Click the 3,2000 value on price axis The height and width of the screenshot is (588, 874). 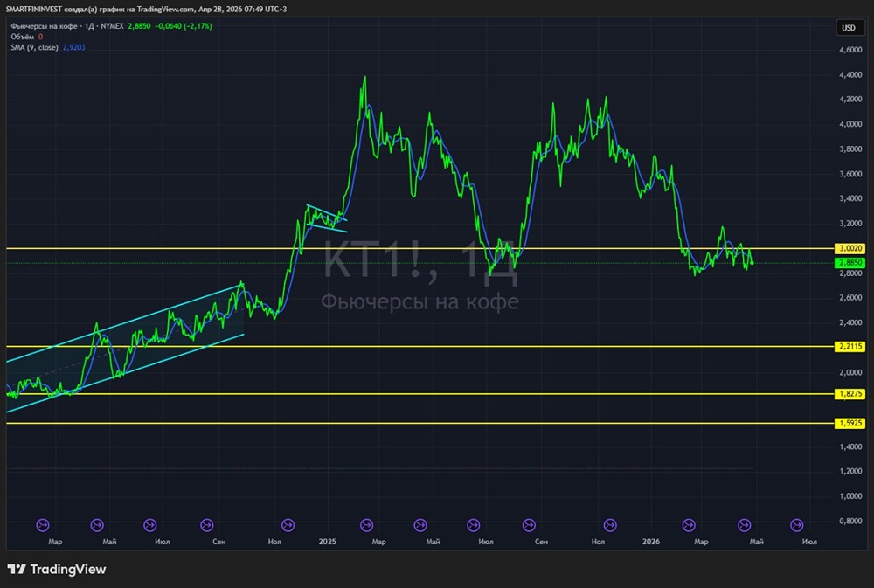(850, 224)
